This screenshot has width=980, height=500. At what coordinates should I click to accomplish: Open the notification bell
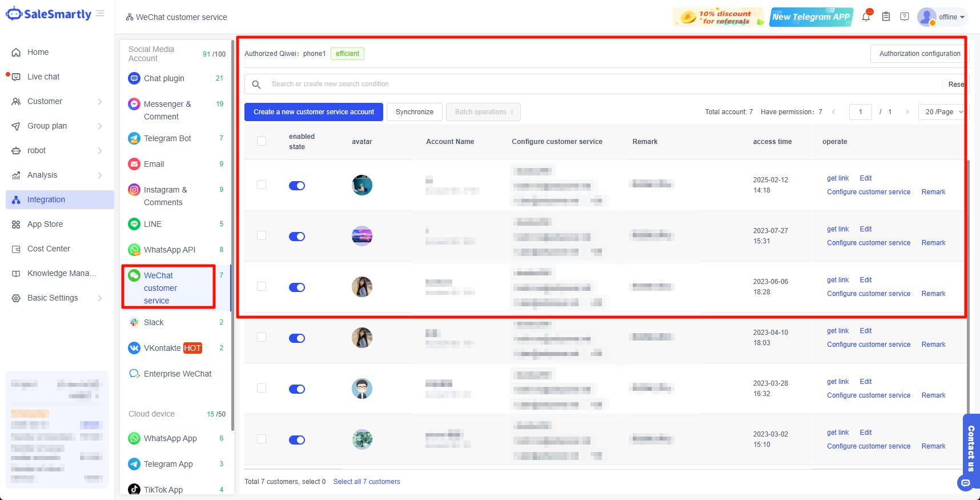click(x=866, y=17)
